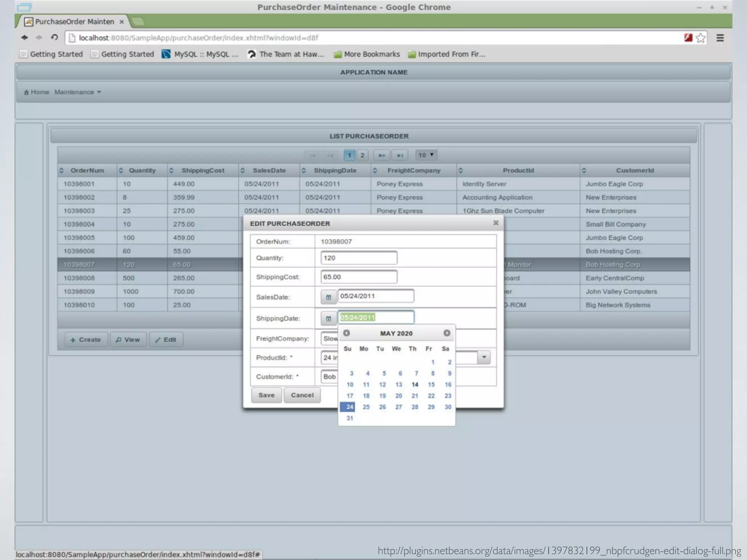Click the SalesDate text field

click(376, 296)
